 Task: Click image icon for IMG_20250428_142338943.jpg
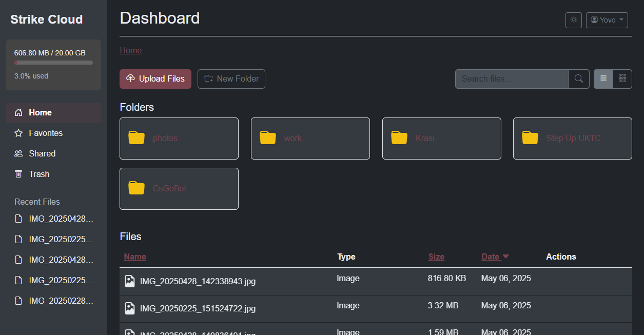[x=130, y=281]
